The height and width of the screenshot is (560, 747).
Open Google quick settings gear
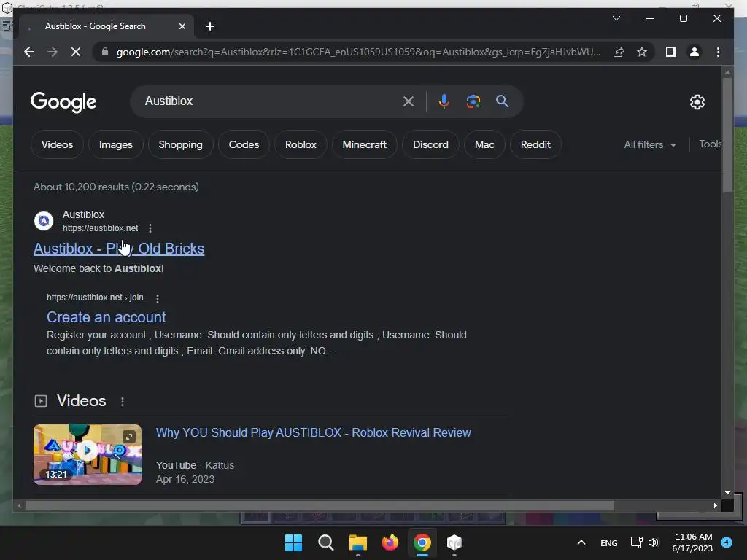pos(697,101)
